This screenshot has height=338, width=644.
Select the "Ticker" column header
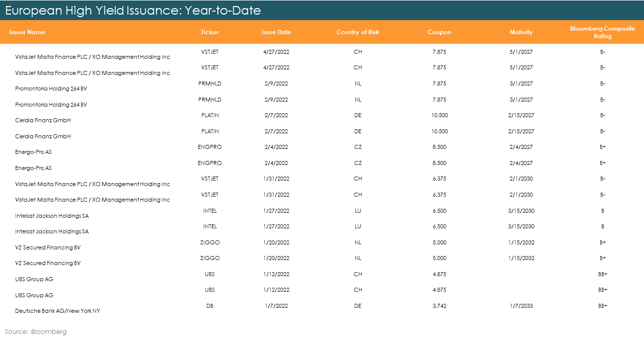(210, 32)
